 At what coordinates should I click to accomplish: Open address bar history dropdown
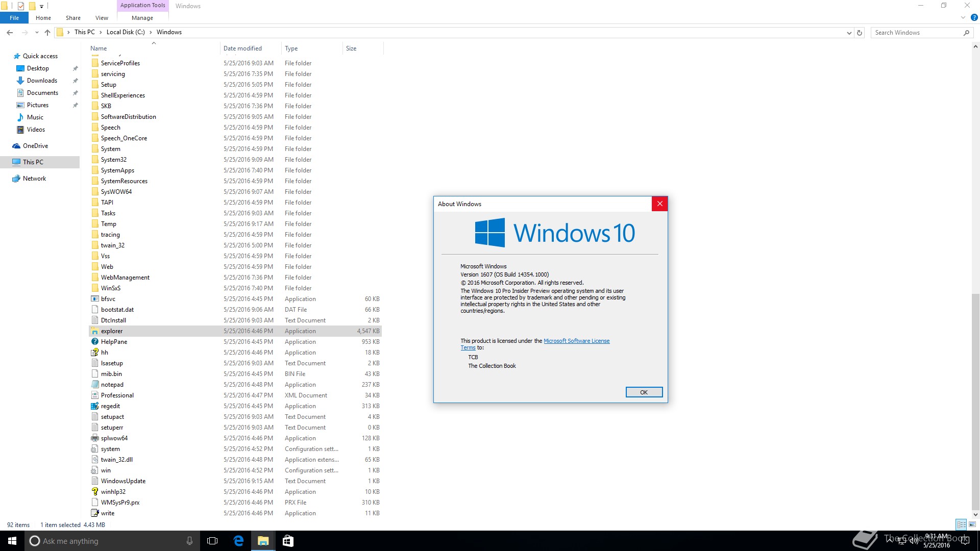(x=849, y=33)
